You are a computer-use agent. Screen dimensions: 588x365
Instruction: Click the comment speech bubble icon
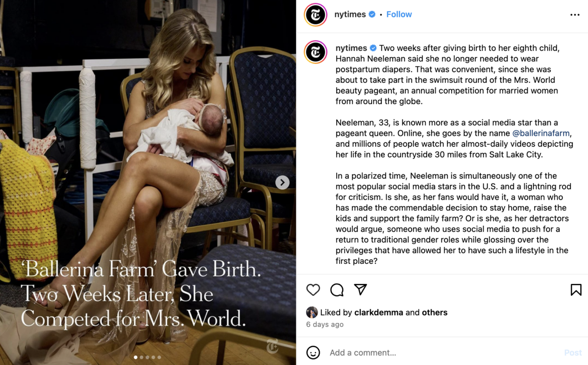point(337,290)
